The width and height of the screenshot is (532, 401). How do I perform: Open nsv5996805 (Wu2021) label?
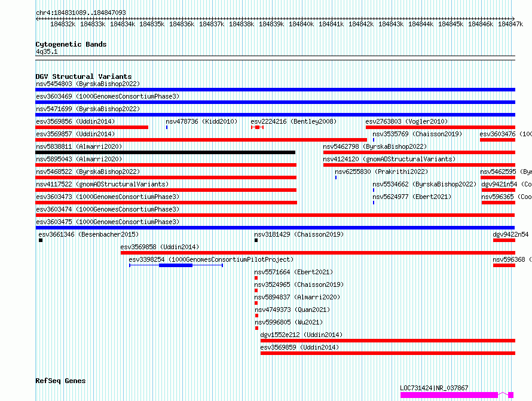(289, 322)
